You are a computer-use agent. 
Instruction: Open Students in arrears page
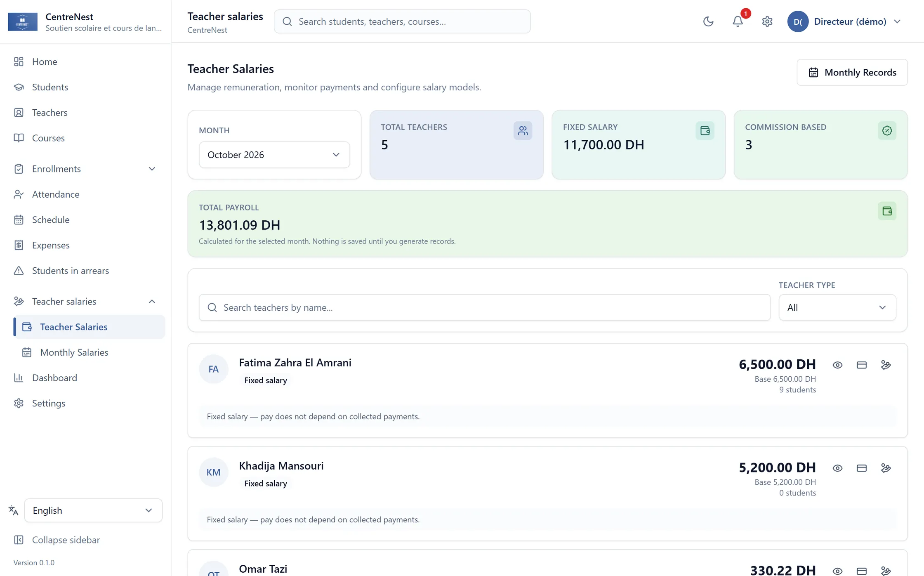(85, 271)
